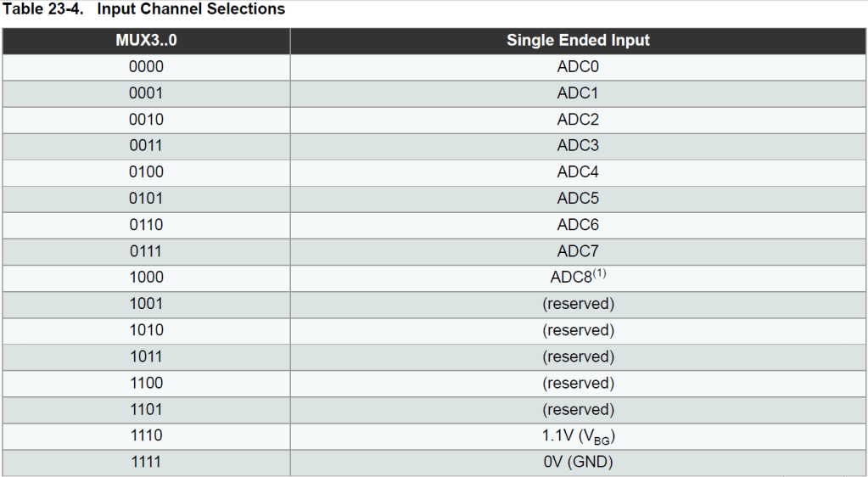Click (reserved) in the 1101 row
This screenshot has width=868, height=477.
click(578, 409)
